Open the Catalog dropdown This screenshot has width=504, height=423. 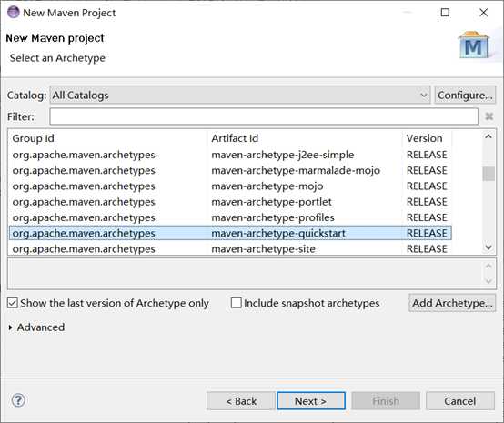[240, 96]
